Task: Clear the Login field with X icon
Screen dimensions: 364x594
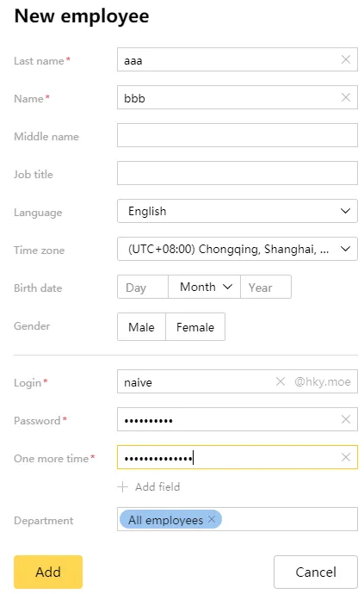Action: (281, 381)
